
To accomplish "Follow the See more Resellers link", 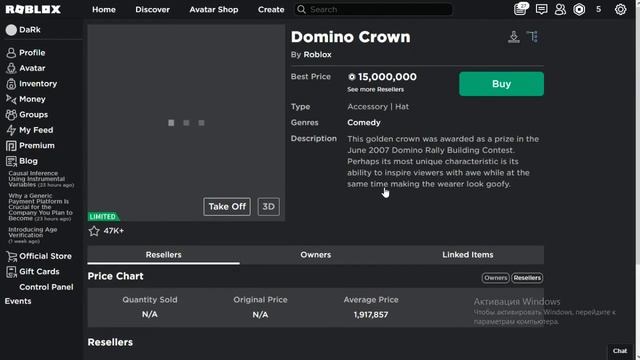I will pos(376,89).
